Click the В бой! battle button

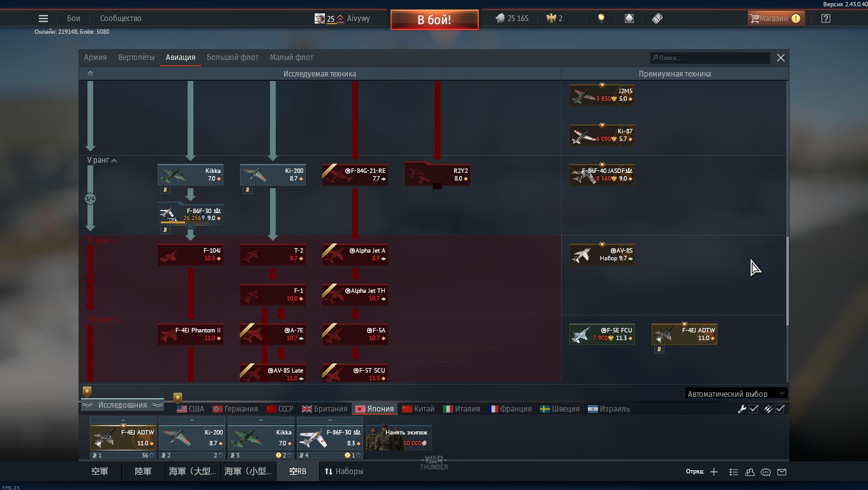click(435, 20)
